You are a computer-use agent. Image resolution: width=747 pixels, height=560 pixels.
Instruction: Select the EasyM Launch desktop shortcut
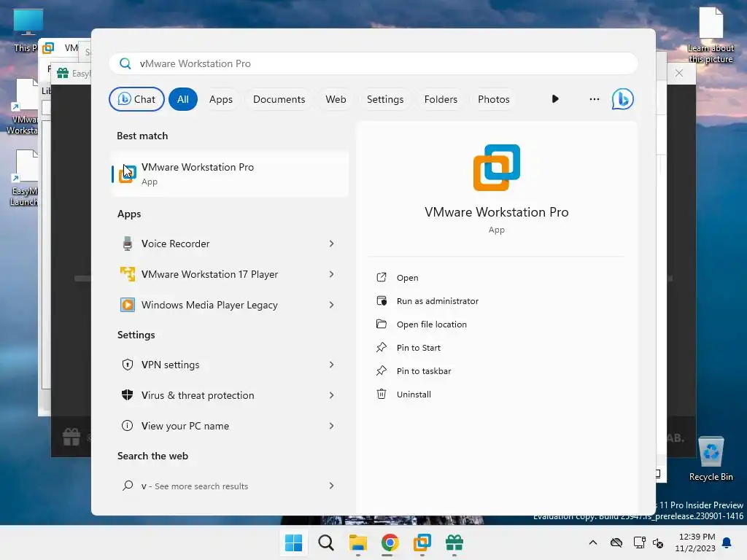point(24,178)
